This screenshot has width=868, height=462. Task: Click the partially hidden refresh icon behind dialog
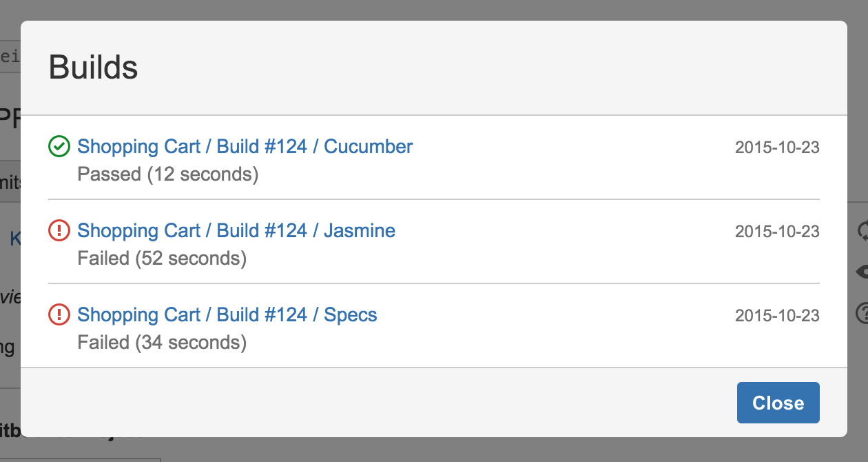point(861,230)
